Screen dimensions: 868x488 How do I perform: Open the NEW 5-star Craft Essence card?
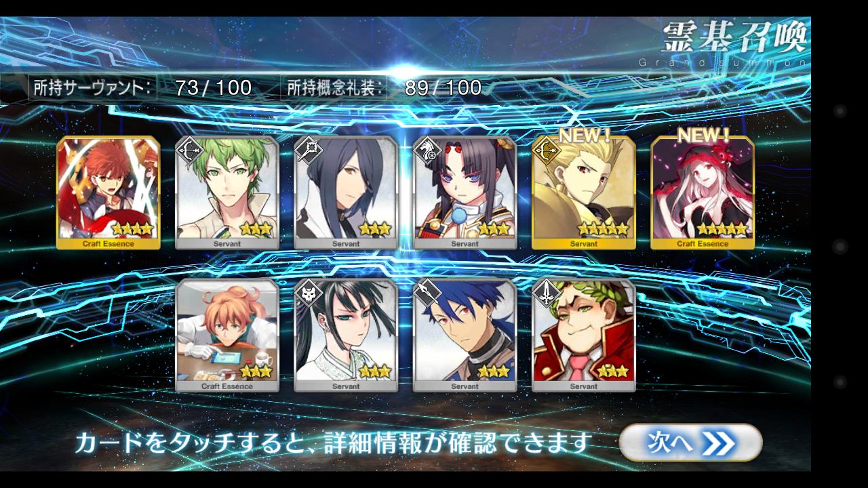(703, 192)
